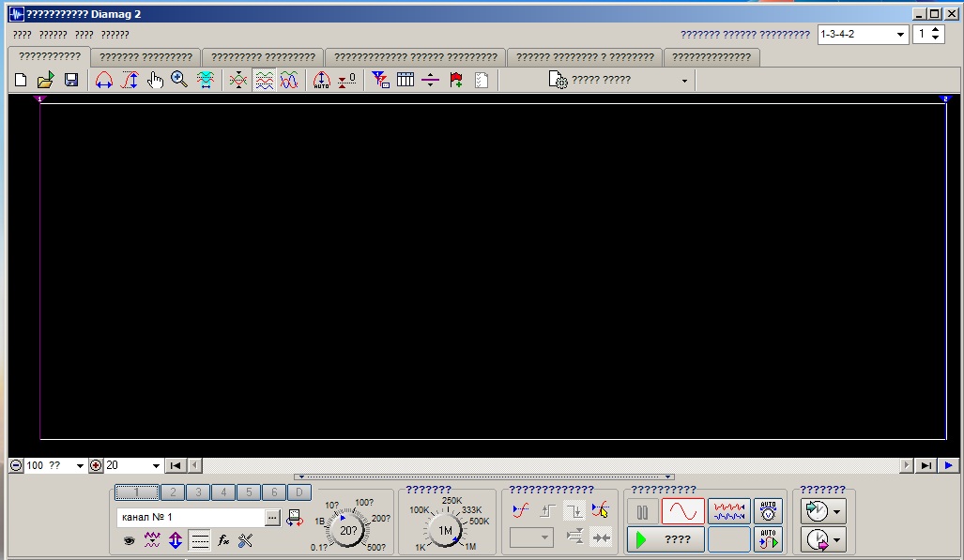
Task: Open a file via the folder icon
Action: tap(45, 80)
